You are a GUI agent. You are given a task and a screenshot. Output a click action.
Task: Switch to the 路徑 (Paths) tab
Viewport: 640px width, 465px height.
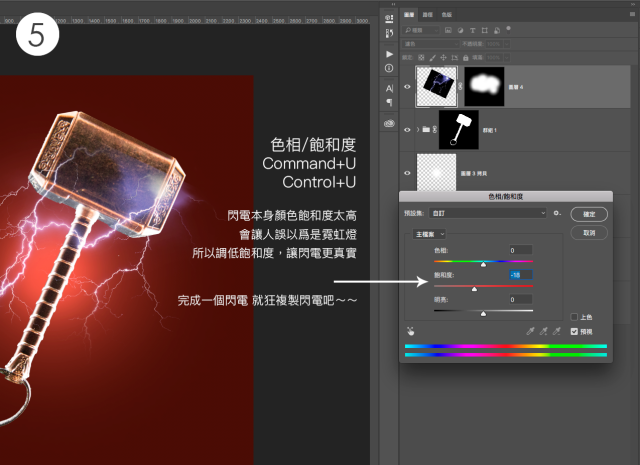[430, 16]
